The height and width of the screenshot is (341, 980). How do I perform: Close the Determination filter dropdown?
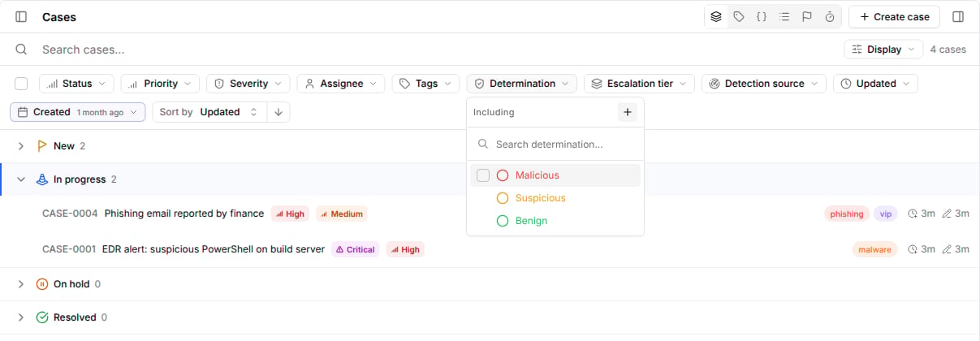522,84
